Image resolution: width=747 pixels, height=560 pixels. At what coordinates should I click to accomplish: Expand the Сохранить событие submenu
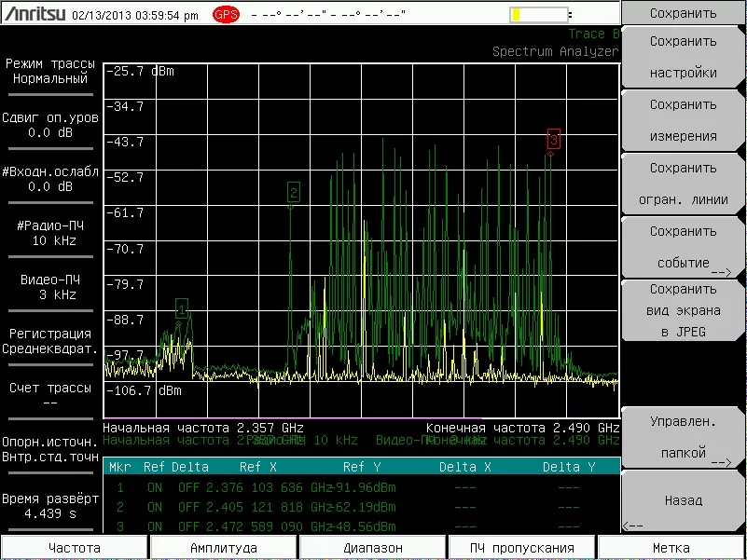point(683,247)
